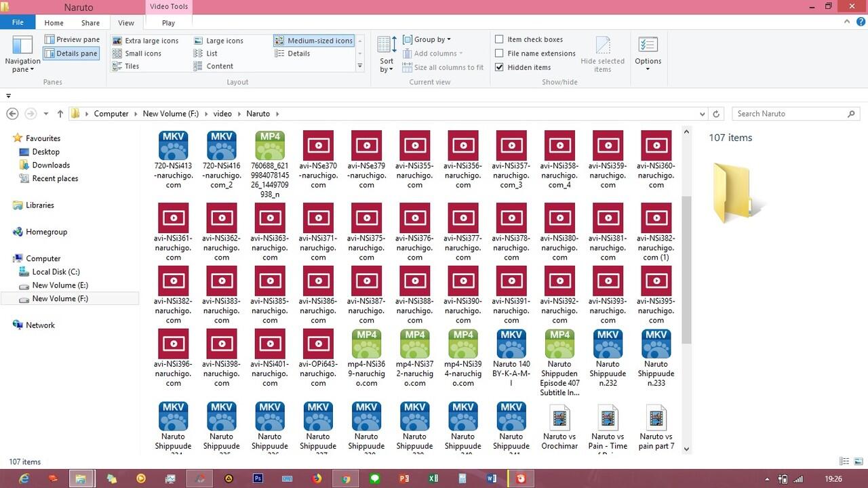
Task: Select Local Disk (C:) drive
Action: (x=56, y=272)
